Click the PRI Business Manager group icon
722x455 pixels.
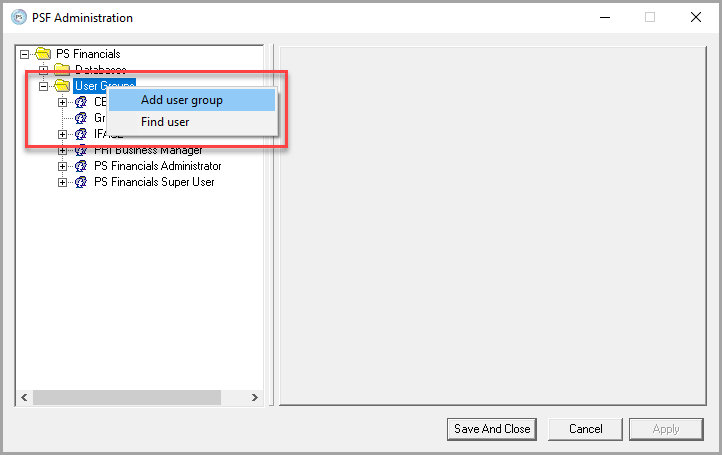(81, 150)
